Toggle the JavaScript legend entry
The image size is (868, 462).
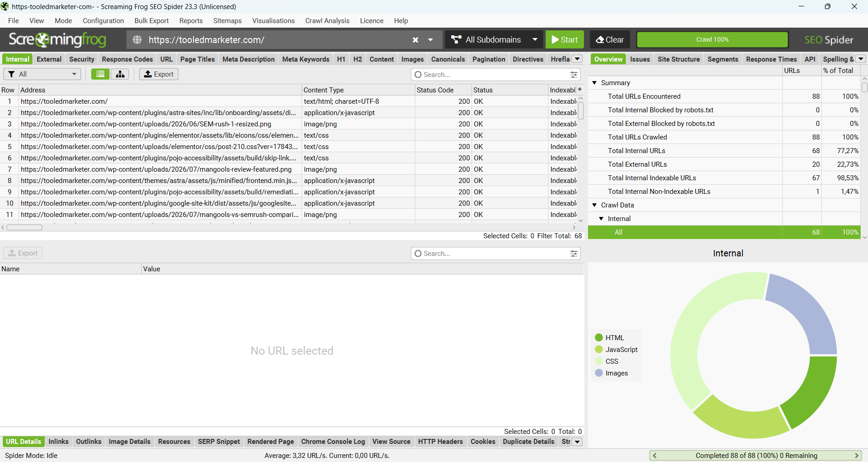[617, 350]
